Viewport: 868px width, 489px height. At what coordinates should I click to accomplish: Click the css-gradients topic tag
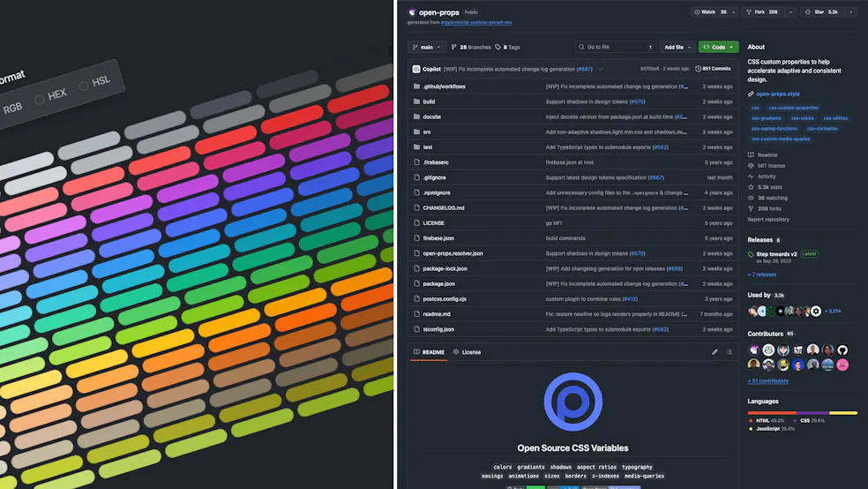click(767, 118)
